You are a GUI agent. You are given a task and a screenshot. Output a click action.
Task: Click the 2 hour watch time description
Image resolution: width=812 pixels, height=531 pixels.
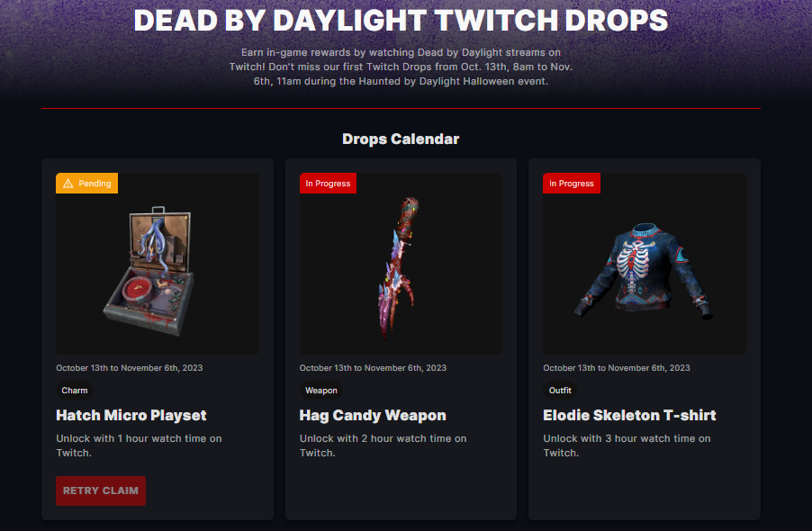tap(383, 445)
